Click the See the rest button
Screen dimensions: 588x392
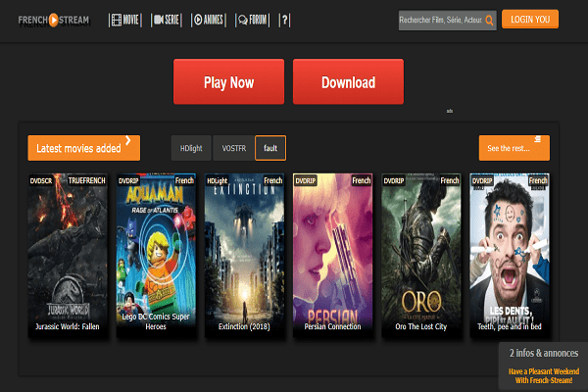514,148
